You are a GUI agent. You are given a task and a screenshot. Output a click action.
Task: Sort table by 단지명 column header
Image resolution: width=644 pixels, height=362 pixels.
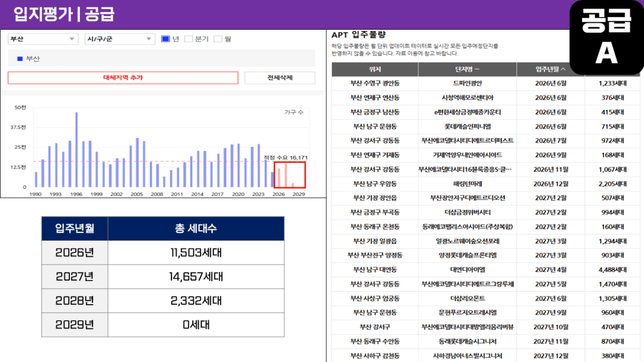click(x=467, y=69)
